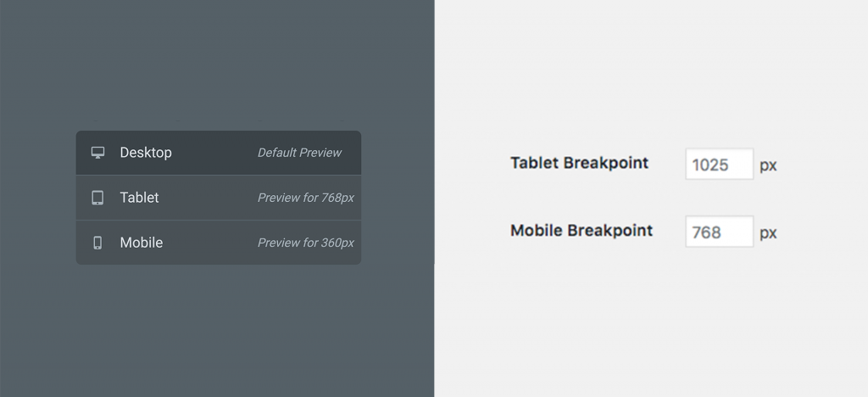Click the Tablet device icon

click(x=97, y=198)
